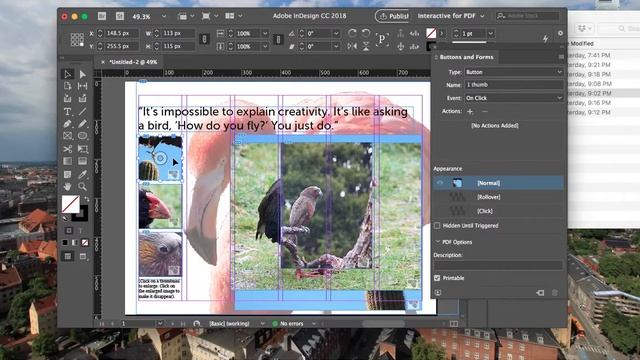Select the Pen tool
The image size is (640, 360).
(68, 124)
